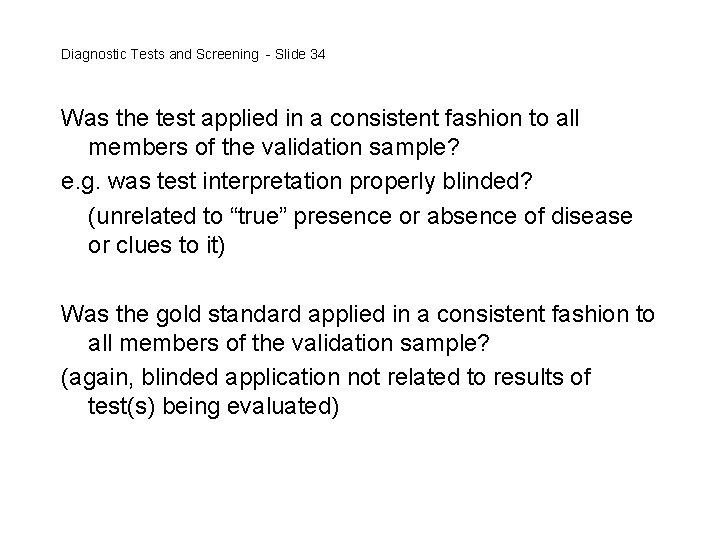The width and height of the screenshot is (720, 540).
Task: Click the line 'e.g. was test interpretation properly blinded?'
Action: [x=297, y=181]
